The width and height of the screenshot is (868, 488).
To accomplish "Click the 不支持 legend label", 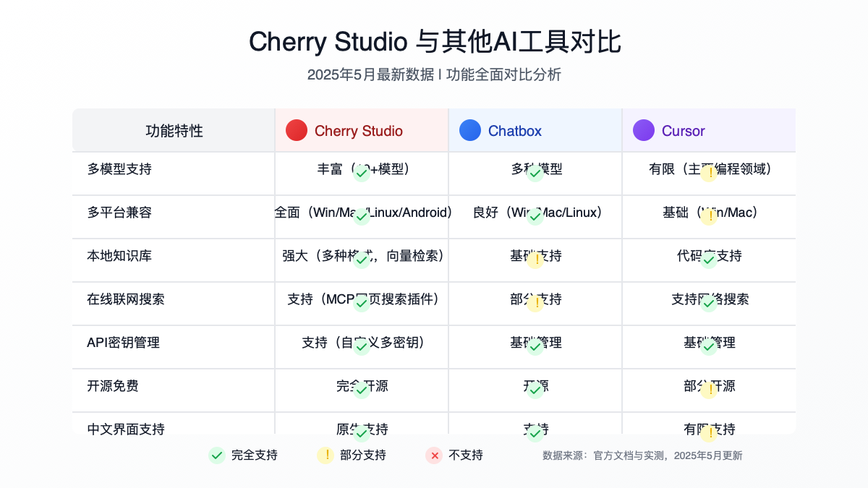I will pos(466,455).
